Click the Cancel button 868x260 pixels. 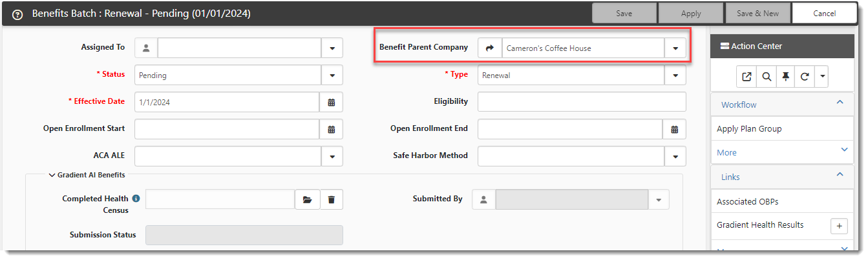click(x=824, y=14)
